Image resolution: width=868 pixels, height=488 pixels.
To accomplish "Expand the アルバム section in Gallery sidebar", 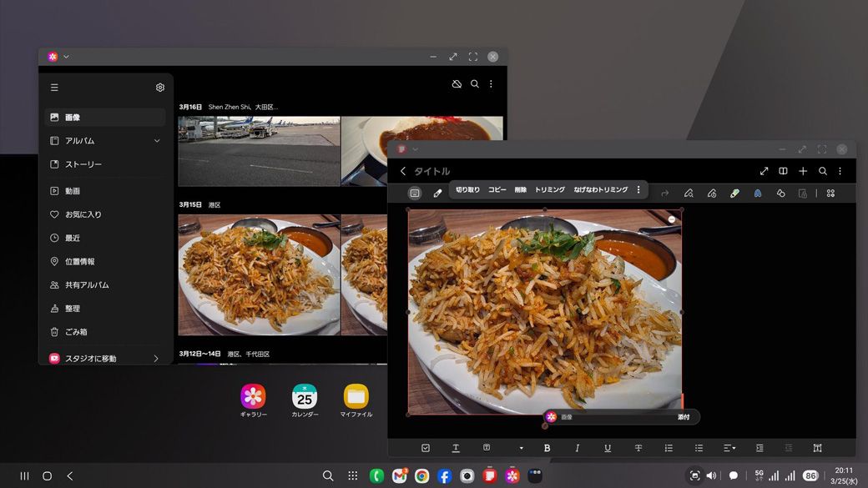I will (156, 141).
